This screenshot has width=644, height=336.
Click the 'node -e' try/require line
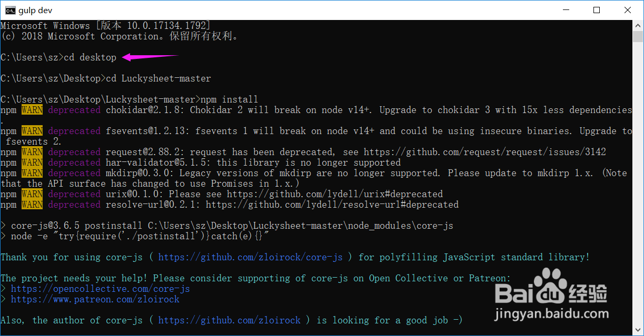click(135, 236)
